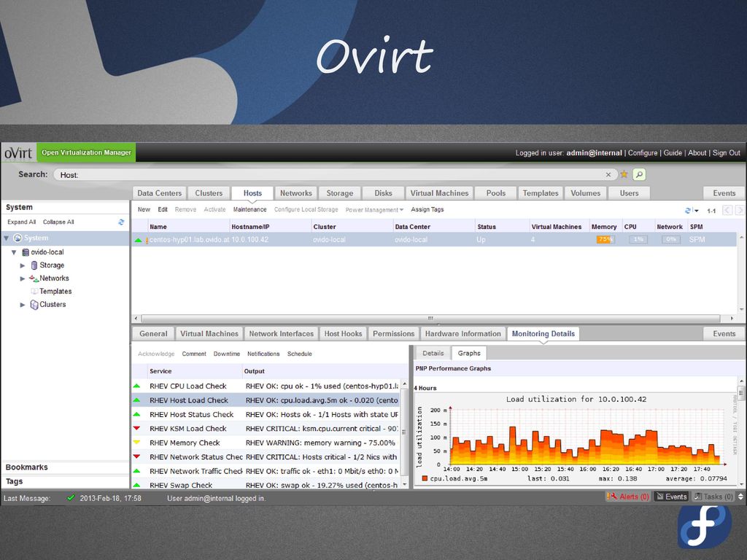Click the Networks icon in tree
This screenshot has width=747, height=560.
pyautogui.click(x=34, y=278)
